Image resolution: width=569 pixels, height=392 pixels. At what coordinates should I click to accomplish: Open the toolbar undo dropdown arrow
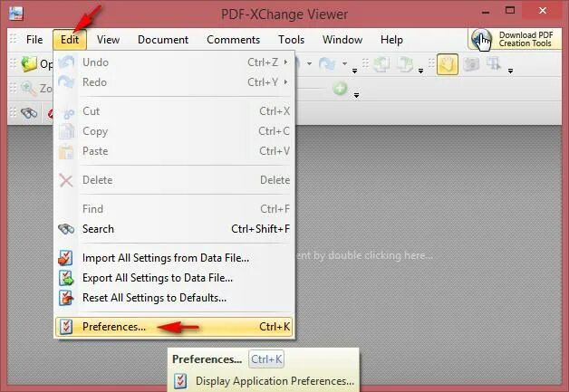[x=309, y=64]
